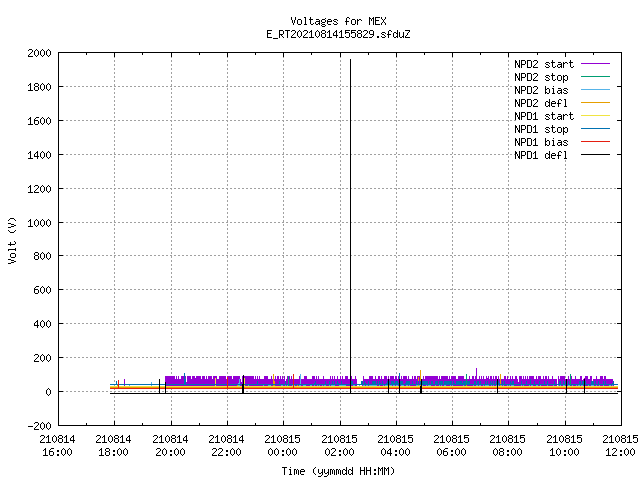Click the dark blue NPD1 stop legend line
Screen dimensions: 640x480
tap(595, 129)
